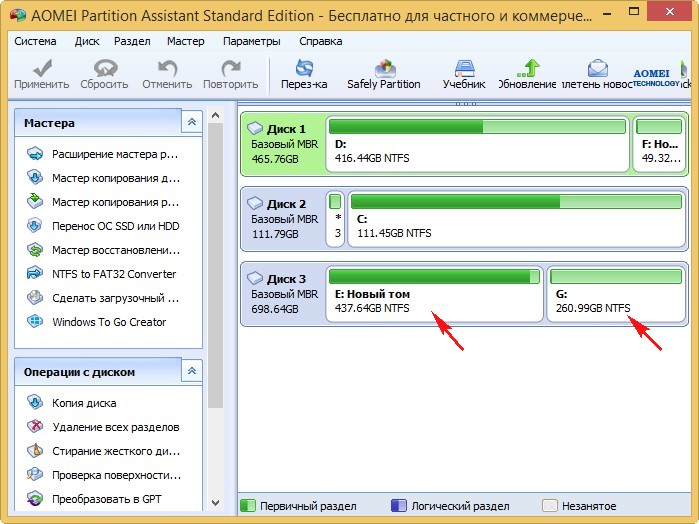Collapse the Операции с диском panel
This screenshot has width=699, height=524.
point(192,371)
